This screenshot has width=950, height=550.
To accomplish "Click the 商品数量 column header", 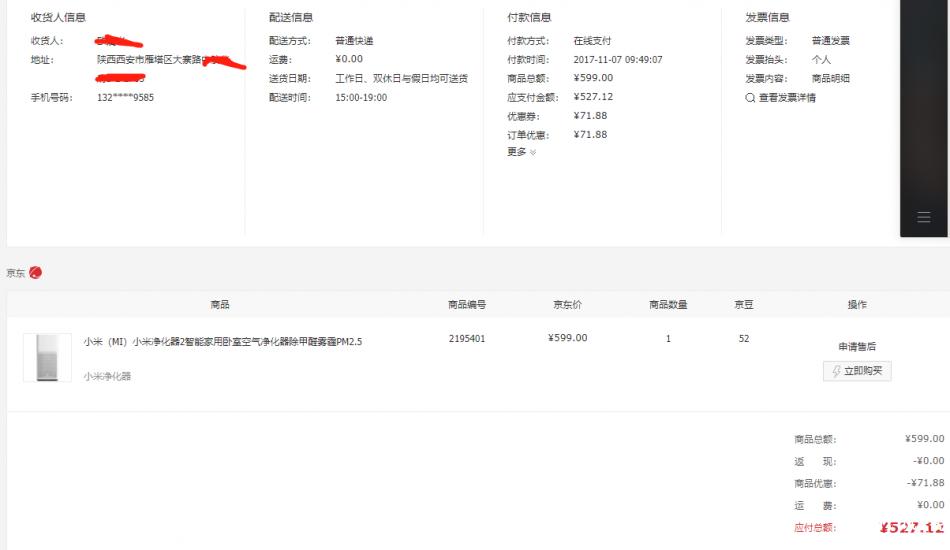I will tap(668, 304).
